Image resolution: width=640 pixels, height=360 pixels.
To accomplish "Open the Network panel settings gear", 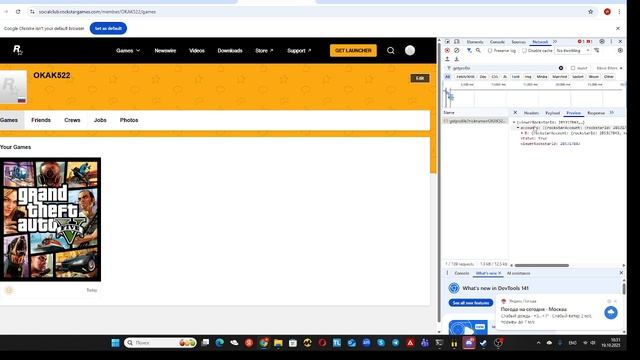I will (x=620, y=51).
